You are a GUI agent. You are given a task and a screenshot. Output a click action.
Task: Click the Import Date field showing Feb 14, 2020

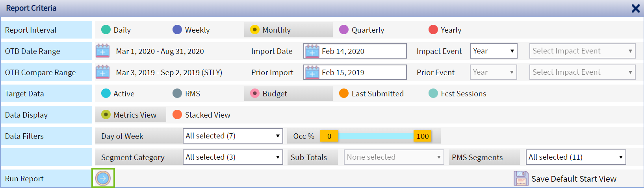pos(362,51)
